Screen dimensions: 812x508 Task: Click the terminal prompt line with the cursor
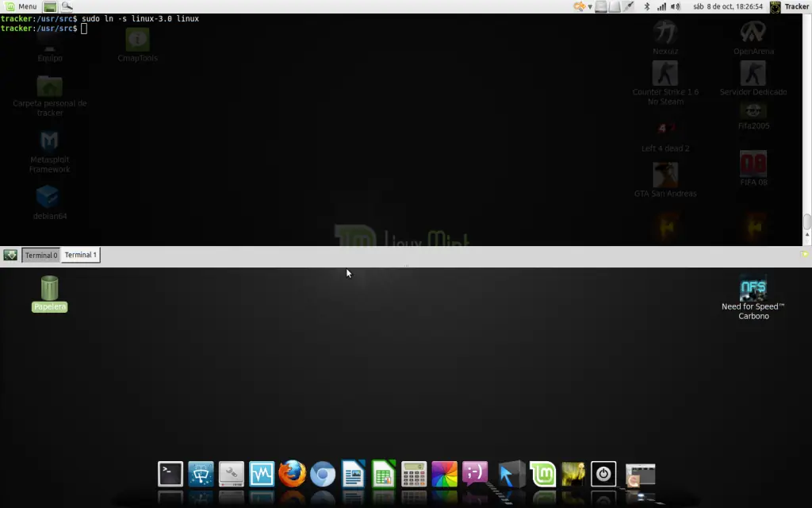tap(44, 29)
